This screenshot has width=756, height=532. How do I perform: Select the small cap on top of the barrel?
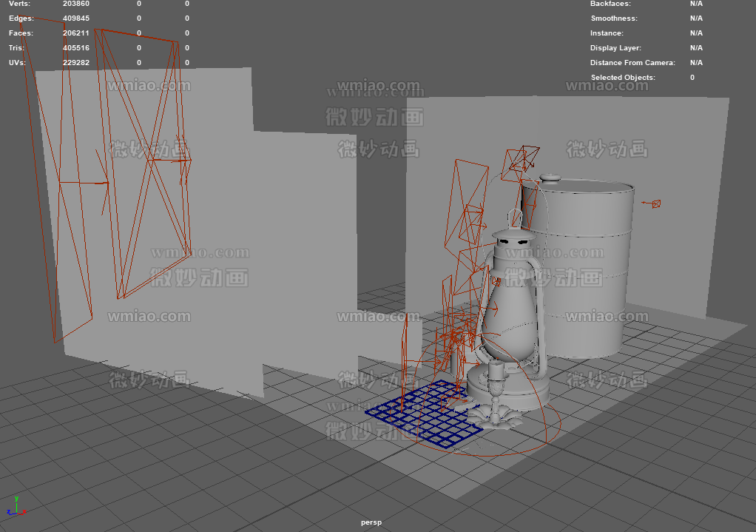tap(551, 179)
